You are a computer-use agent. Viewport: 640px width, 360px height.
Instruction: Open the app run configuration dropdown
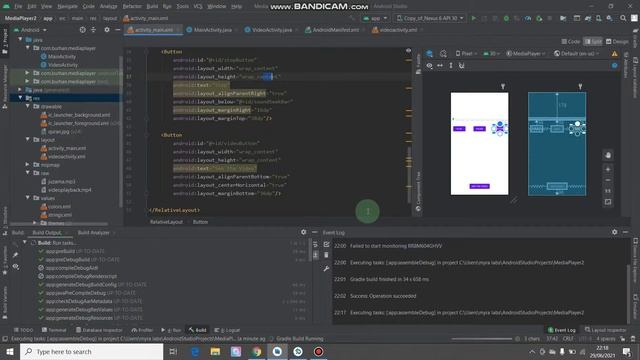click(x=375, y=18)
